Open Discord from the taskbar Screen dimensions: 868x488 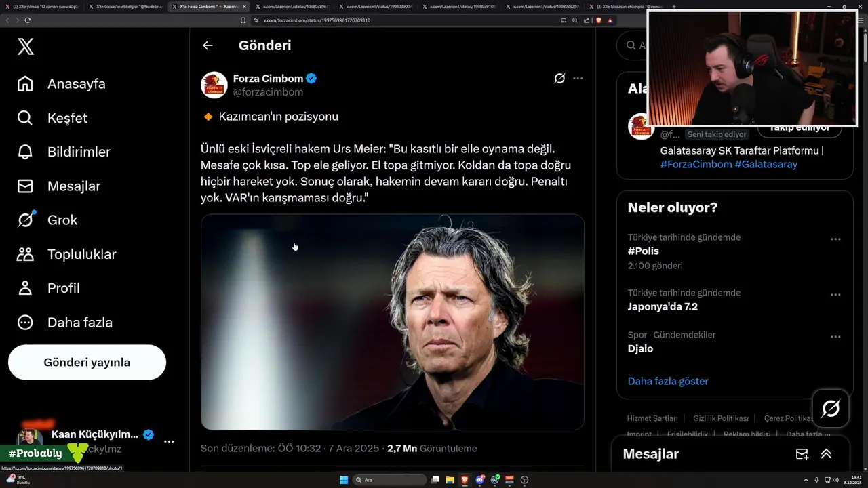click(480, 480)
